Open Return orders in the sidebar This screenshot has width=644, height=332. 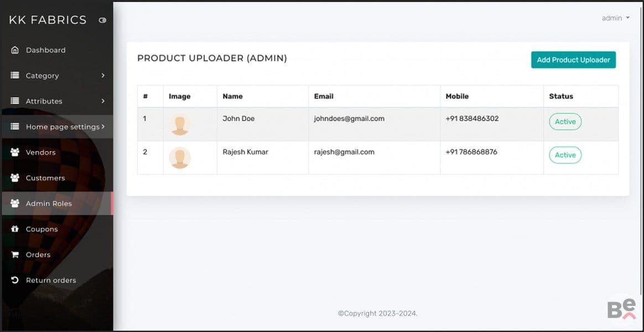(x=56, y=280)
